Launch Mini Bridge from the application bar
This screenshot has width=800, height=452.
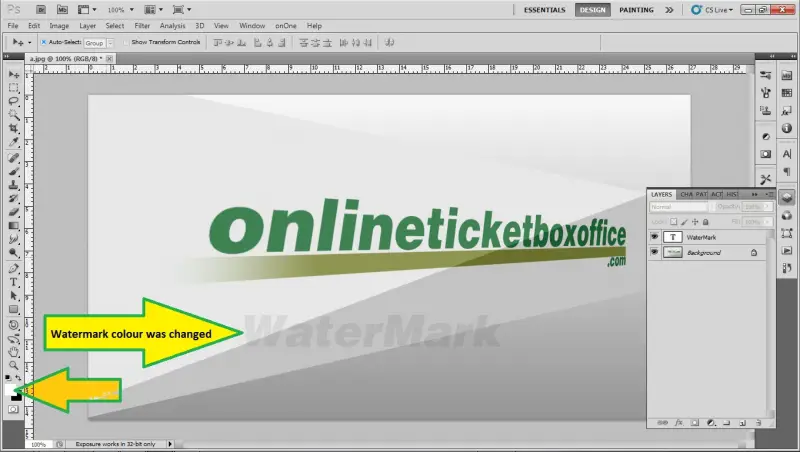62,10
